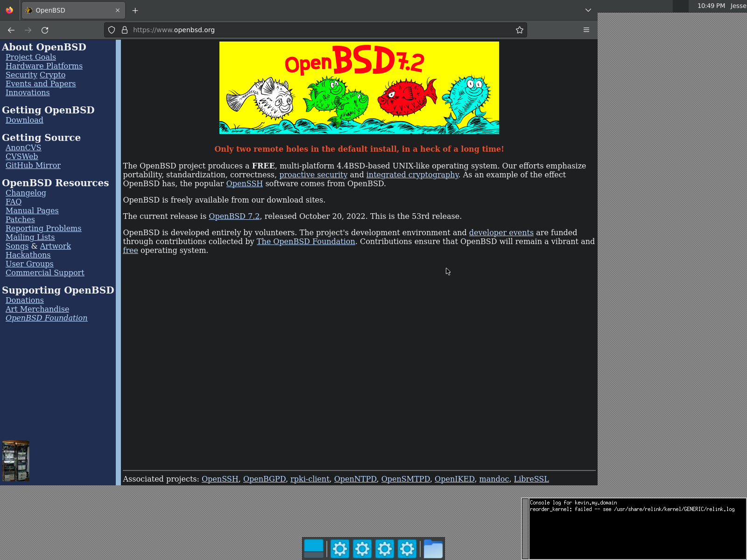
Task: Click the console log window for kevin.my.domain
Action: point(634,528)
